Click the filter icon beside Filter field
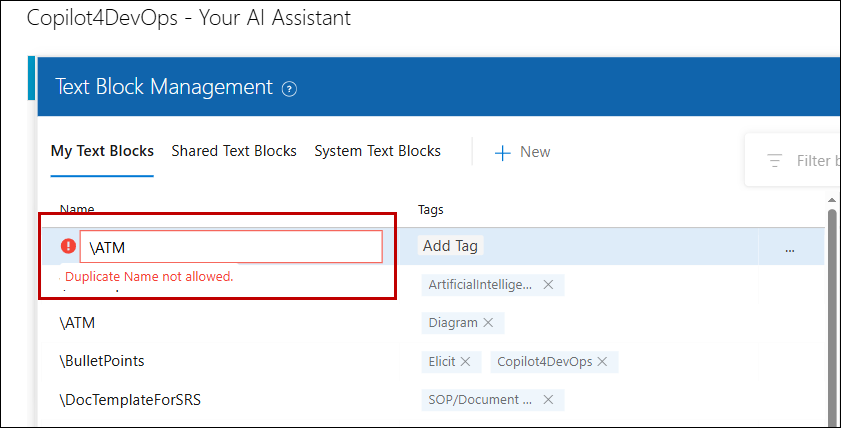Screen dimensions: 841x428 (774, 160)
